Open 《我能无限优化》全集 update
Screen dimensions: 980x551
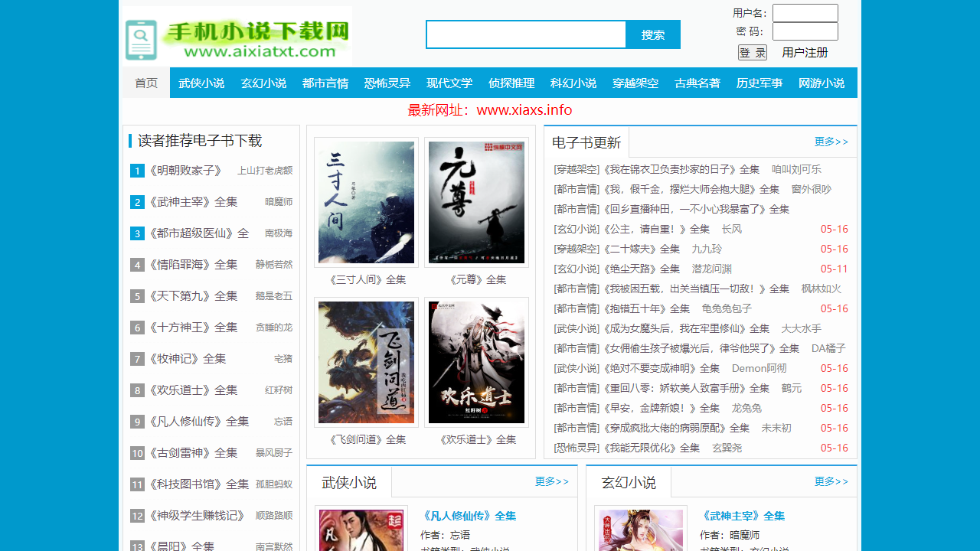652,448
